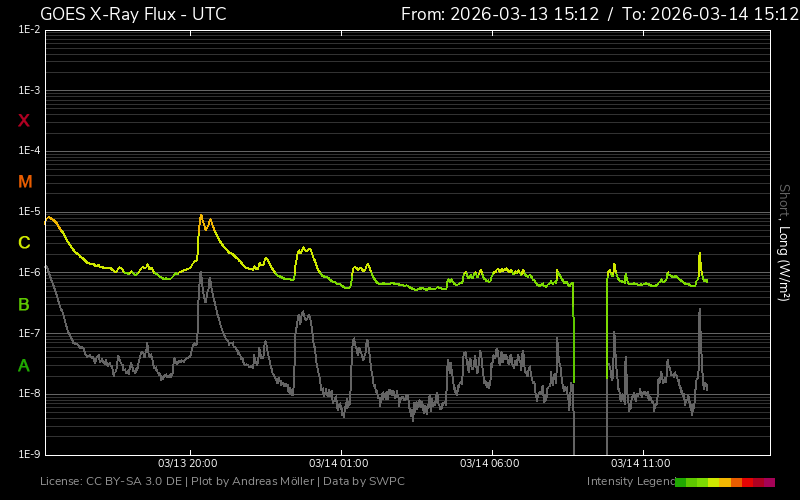Click the red X flare class label

(x=24, y=120)
